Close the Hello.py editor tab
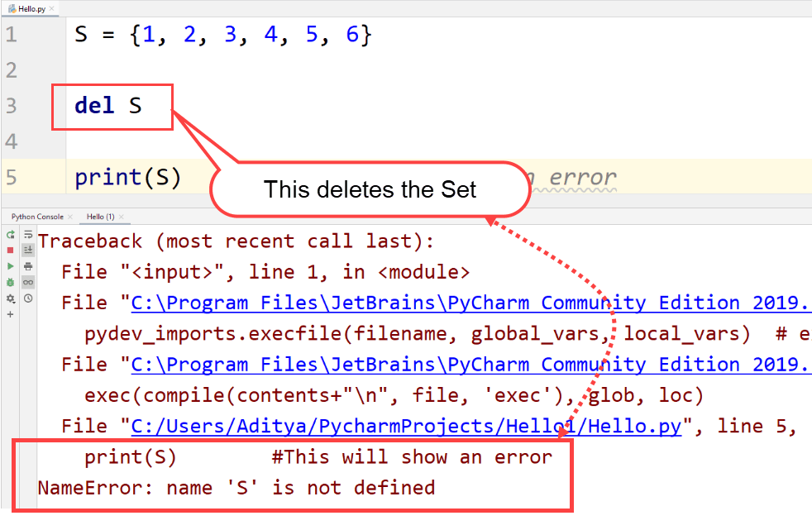812x530 pixels. 51,9
